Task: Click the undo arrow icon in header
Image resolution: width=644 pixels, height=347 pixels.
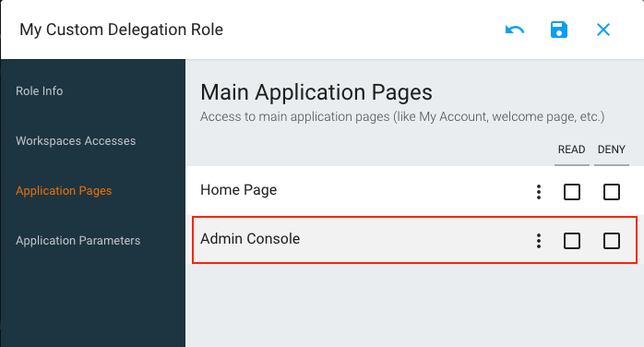Action: tap(515, 30)
